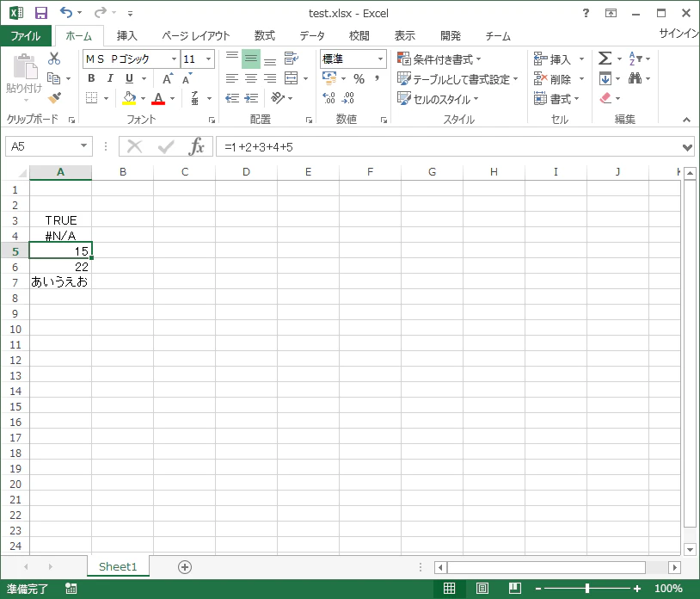Switch to the 挿入 ribbon tab
The height and width of the screenshot is (599, 700).
click(126, 36)
